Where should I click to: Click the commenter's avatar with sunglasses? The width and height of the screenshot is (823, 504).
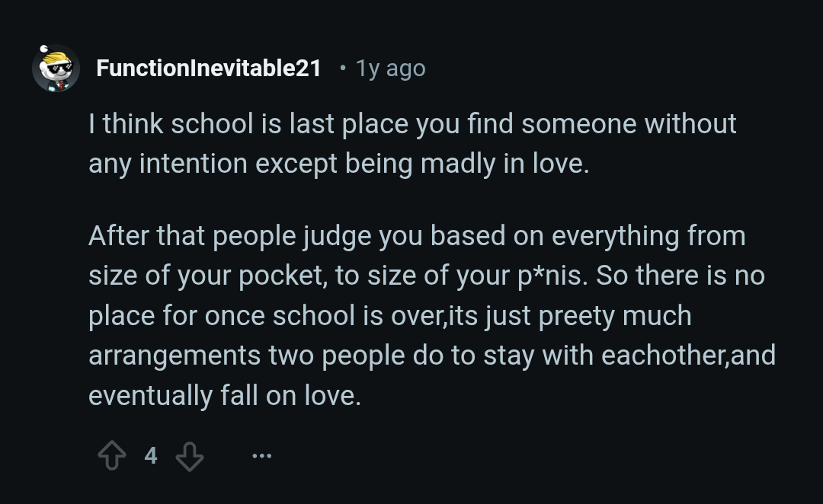point(56,69)
